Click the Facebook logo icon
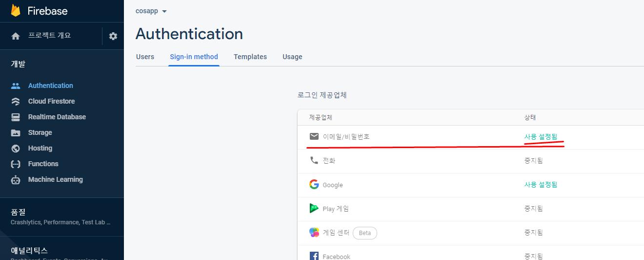644x260 pixels. click(314, 256)
